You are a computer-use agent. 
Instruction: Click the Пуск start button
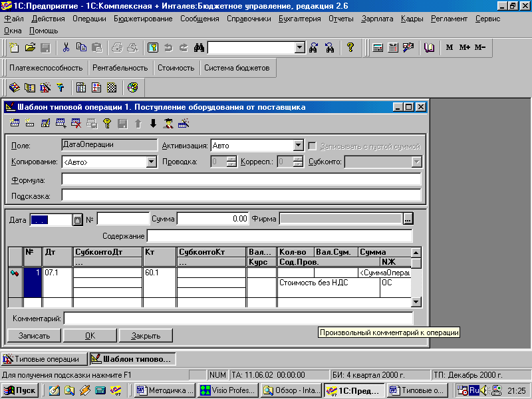coord(20,390)
